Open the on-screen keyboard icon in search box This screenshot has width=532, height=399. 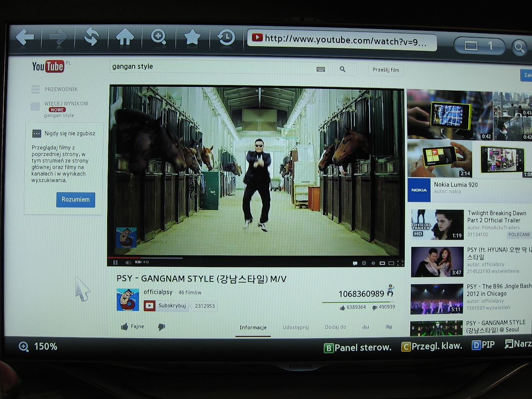(x=321, y=69)
